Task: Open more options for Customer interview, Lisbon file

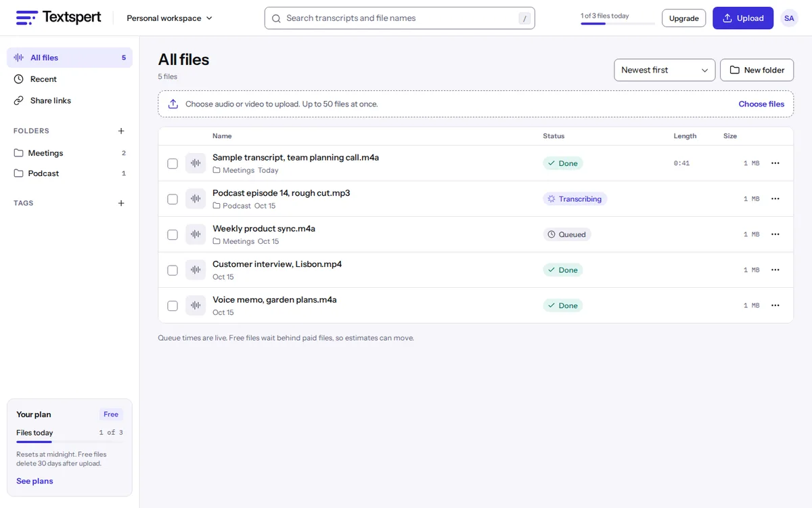Action: click(775, 270)
